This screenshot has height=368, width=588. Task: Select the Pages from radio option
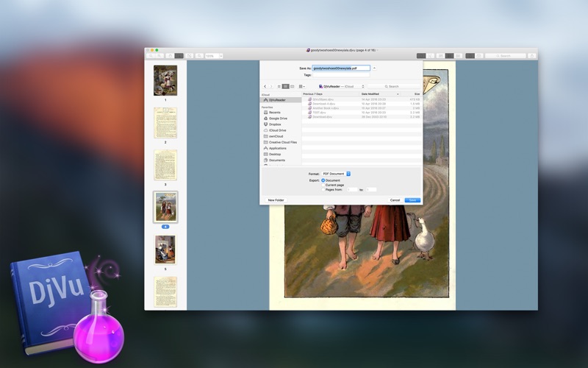click(x=323, y=190)
